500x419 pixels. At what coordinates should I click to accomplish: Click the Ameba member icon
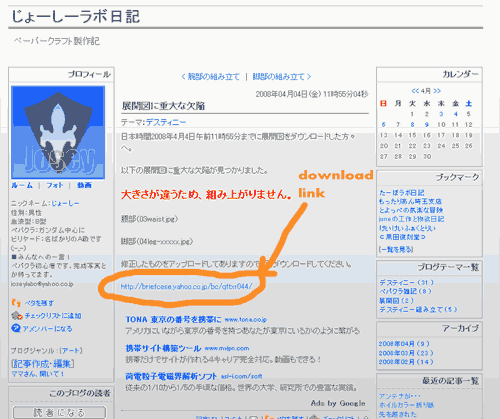[16, 328]
